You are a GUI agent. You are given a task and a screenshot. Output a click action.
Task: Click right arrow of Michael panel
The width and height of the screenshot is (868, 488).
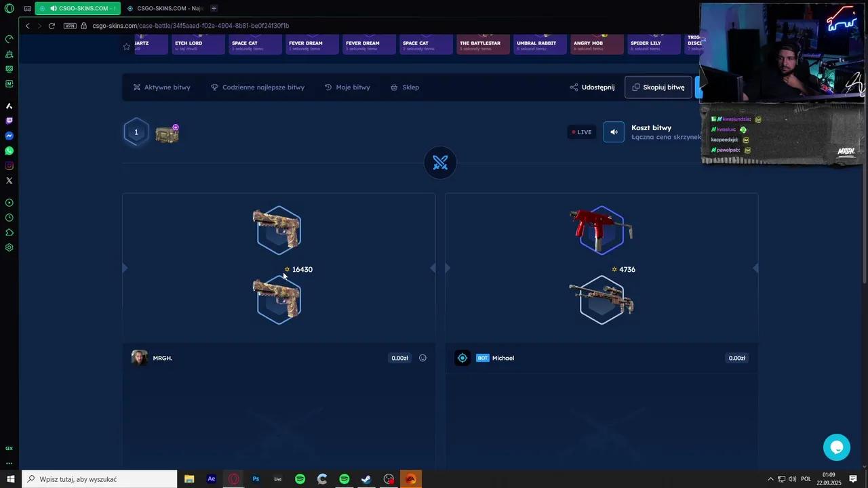click(755, 268)
